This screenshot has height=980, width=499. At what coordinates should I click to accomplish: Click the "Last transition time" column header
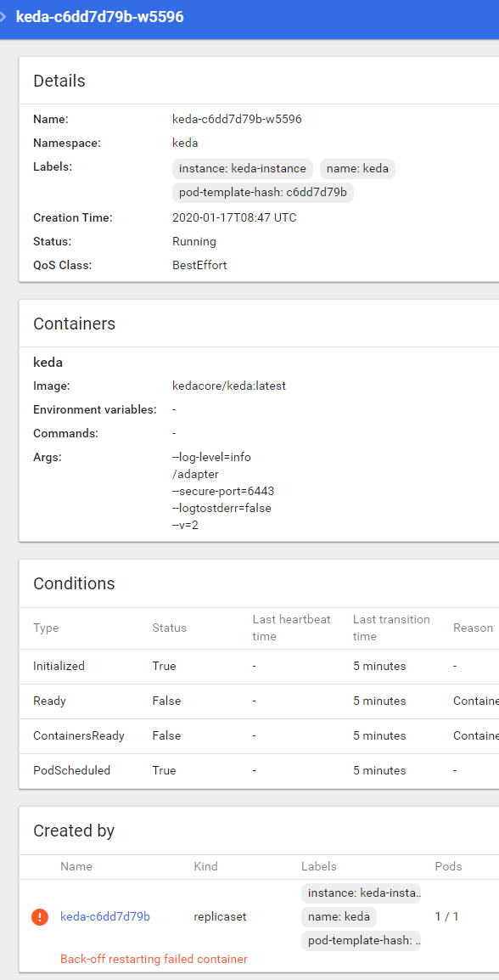coord(391,627)
